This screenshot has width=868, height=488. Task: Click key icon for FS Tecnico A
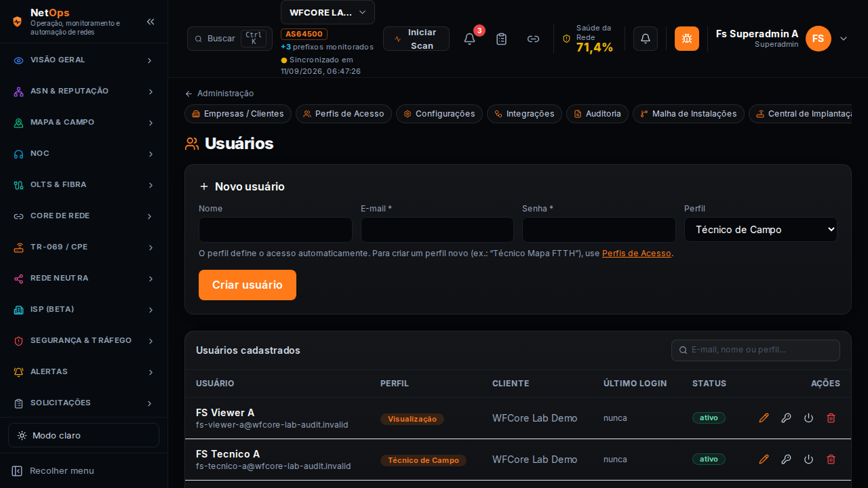click(x=786, y=460)
